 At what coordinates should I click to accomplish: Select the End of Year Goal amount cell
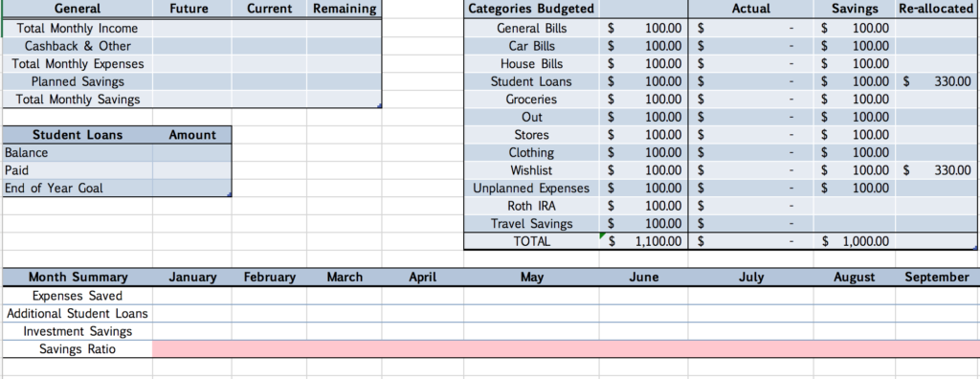coord(191,189)
